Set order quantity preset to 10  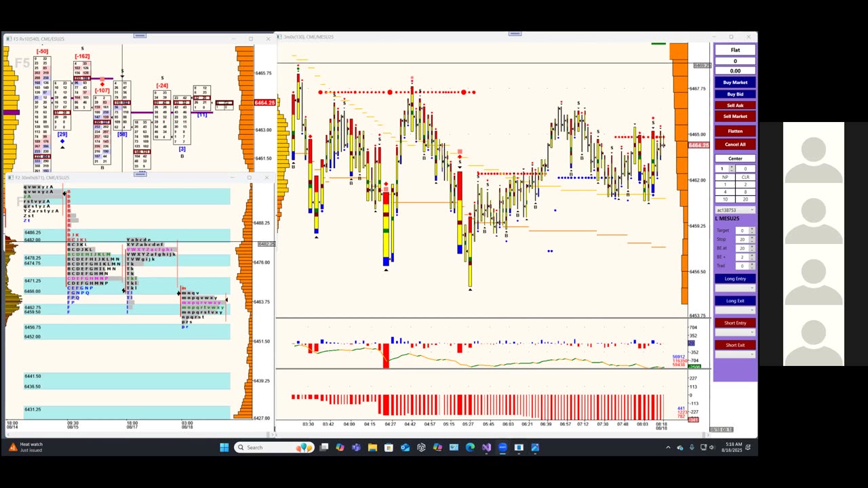[x=724, y=199]
